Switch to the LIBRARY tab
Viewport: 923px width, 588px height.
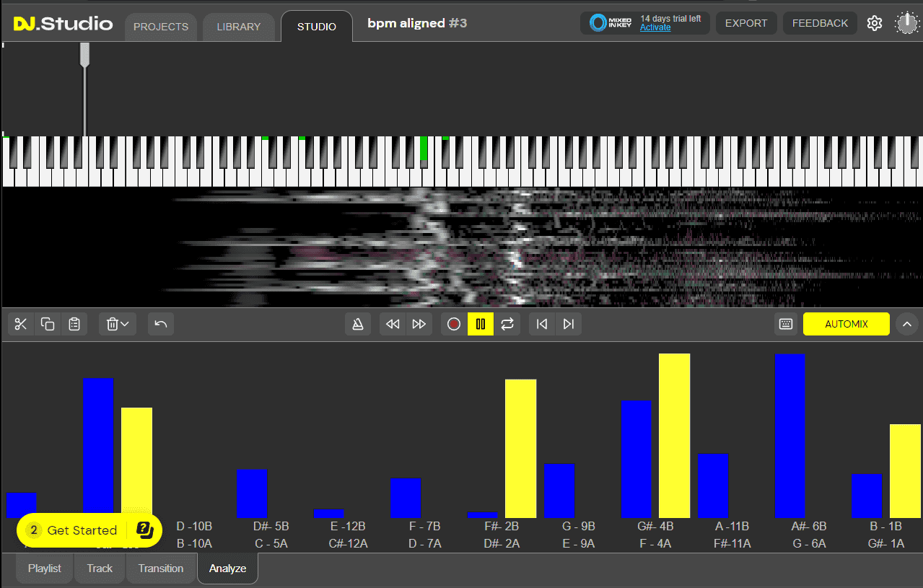[239, 27]
